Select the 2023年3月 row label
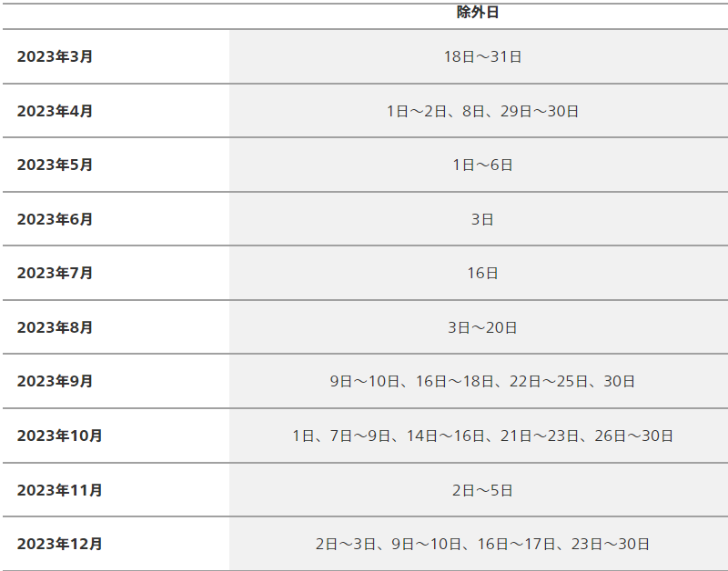 pos(55,56)
